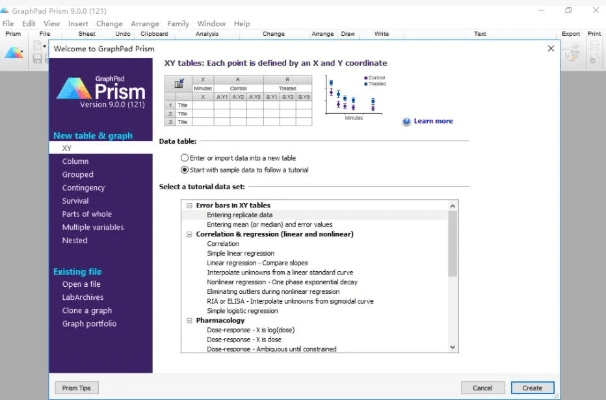Open the Family menu
Viewport: 606px width, 400px height.
(x=178, y=23)
